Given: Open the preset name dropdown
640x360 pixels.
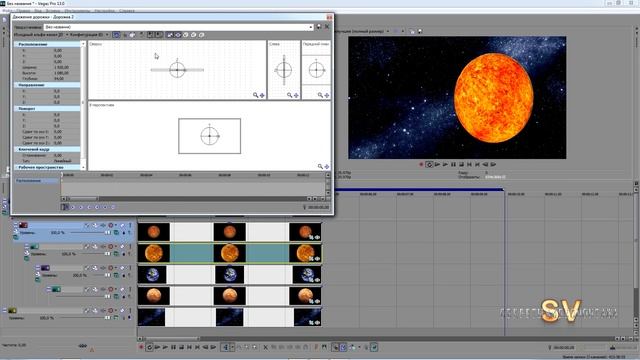Looking at the screenshot, I should 311,27.
